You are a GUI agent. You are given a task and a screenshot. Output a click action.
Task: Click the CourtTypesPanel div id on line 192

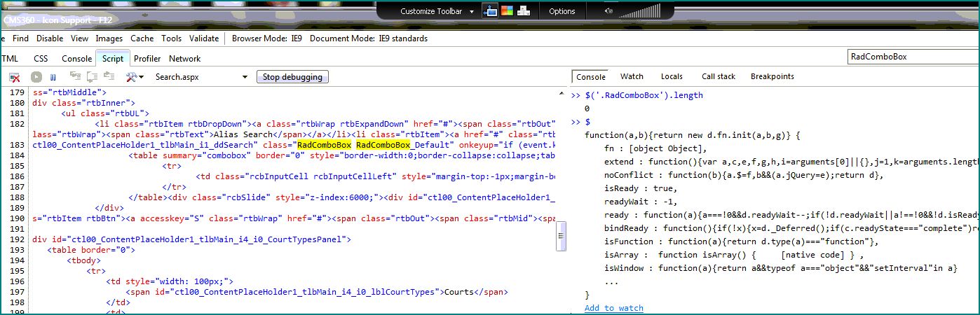point(192,239)
